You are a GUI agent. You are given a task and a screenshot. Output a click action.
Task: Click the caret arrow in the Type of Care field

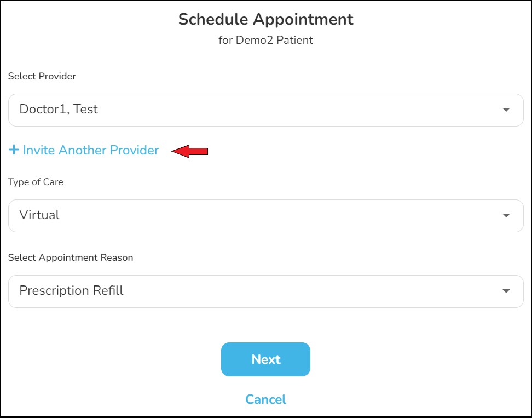(506, 216)
